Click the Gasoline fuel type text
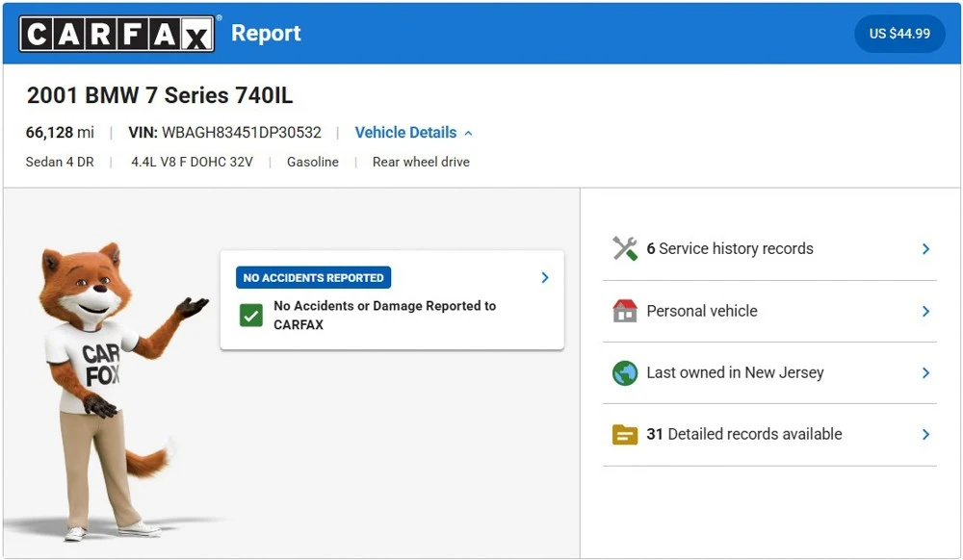 coord(313,162)
